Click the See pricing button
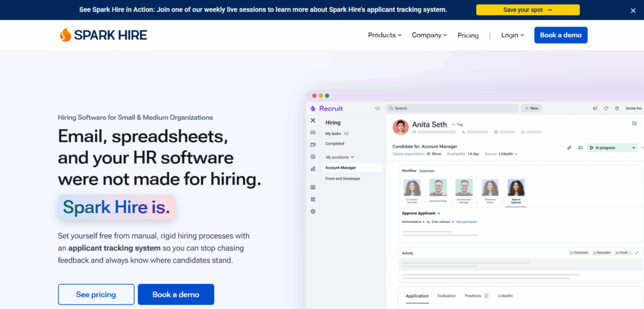The image size is (644, 309). pos(96,295)
